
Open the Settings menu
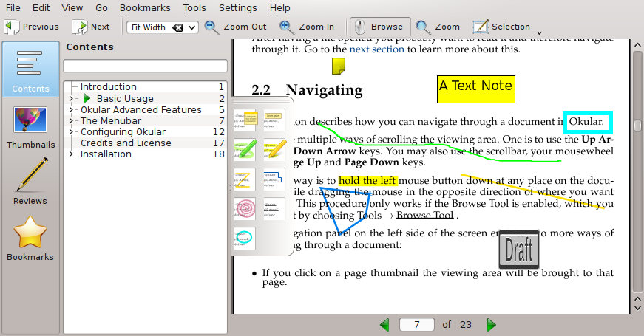point(237,8)
